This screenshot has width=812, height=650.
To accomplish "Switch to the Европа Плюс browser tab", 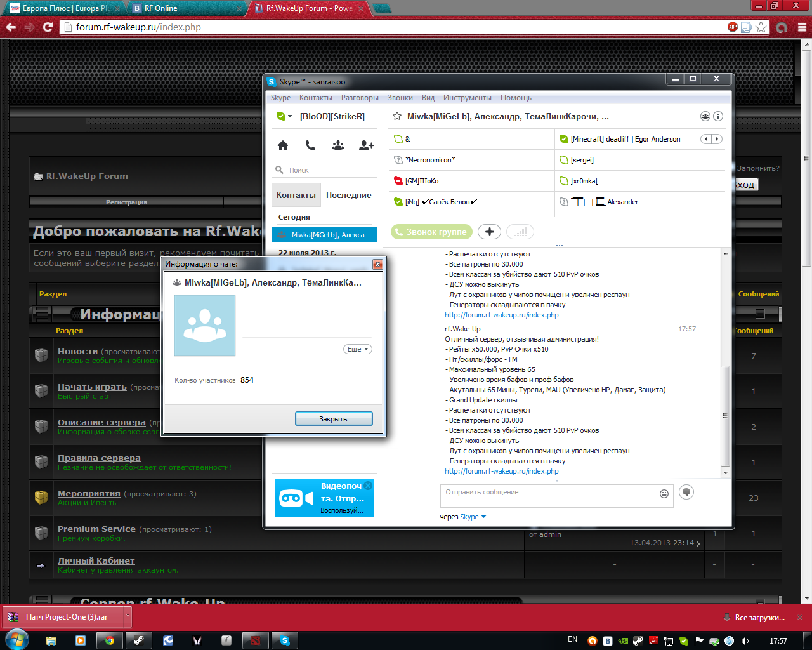I will click(x=65, y=8).
